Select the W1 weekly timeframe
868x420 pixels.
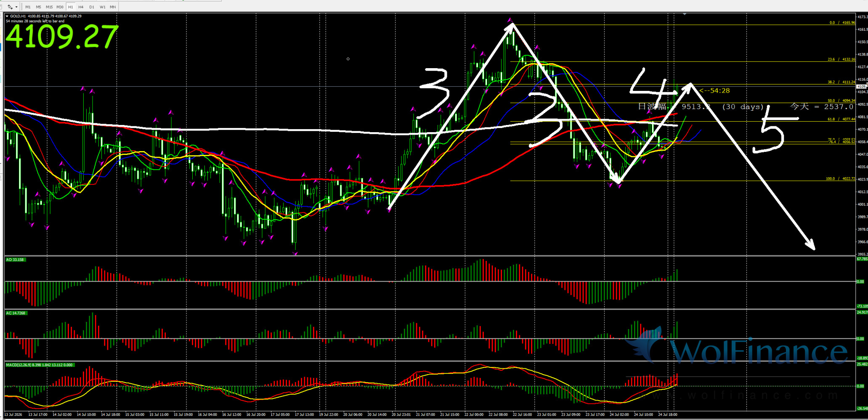pos(103,7)
